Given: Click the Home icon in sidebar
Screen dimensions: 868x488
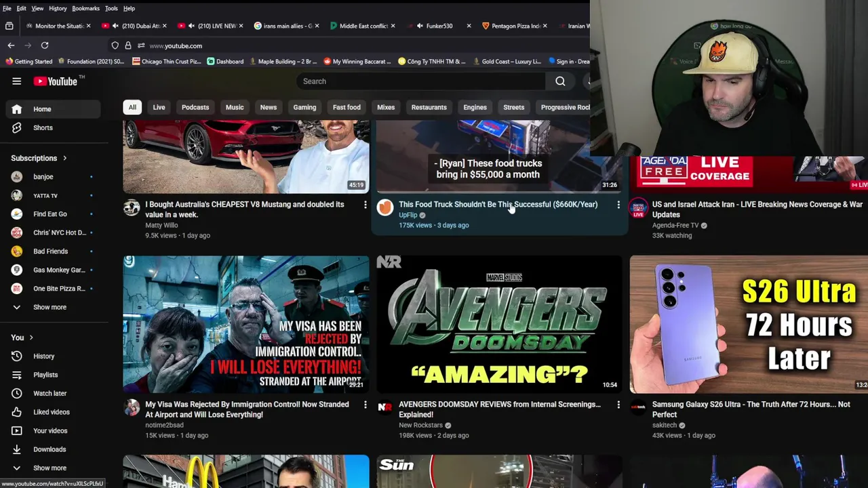Looking at the screenshot, I should click(16, 109).
